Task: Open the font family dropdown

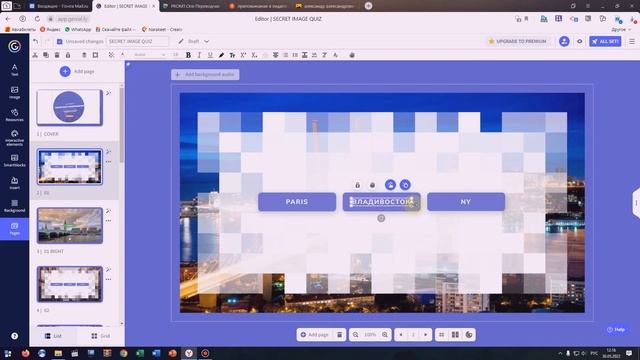Action: [x=149, y=55]
